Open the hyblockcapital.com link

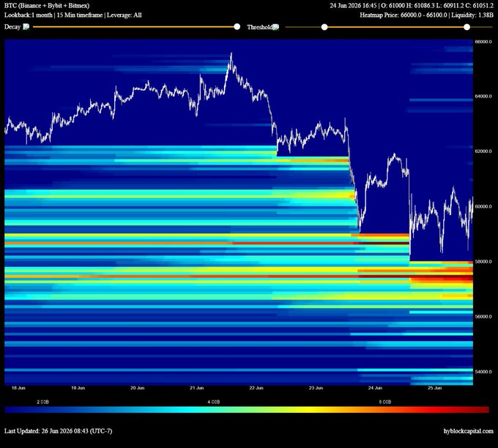pos(469,431)
